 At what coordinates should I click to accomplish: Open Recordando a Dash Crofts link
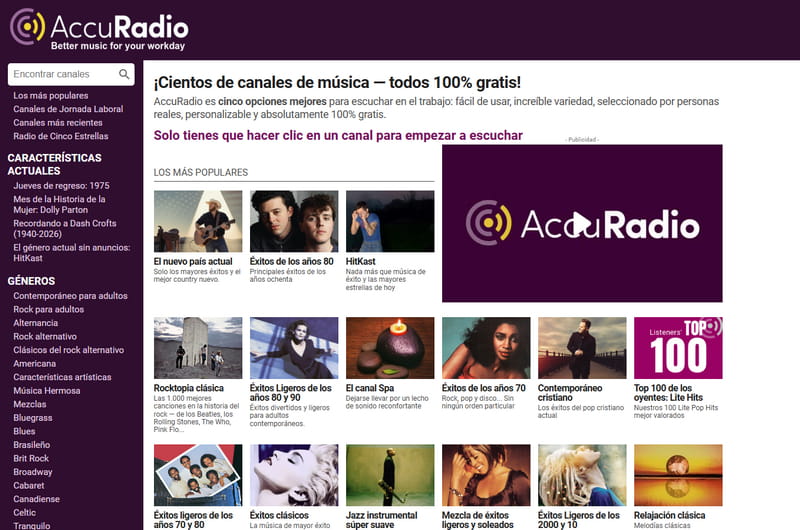coord(65,229)
